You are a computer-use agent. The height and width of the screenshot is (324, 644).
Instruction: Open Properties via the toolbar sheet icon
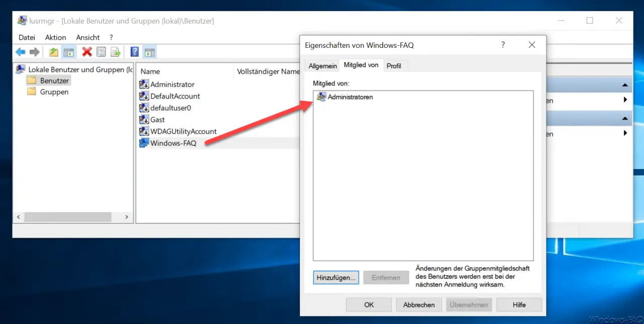point(101,52)
